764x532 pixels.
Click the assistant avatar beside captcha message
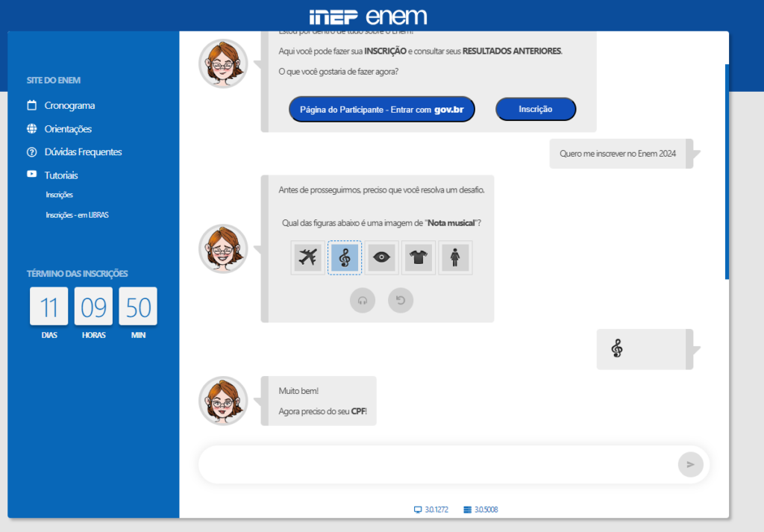[223, 248]
